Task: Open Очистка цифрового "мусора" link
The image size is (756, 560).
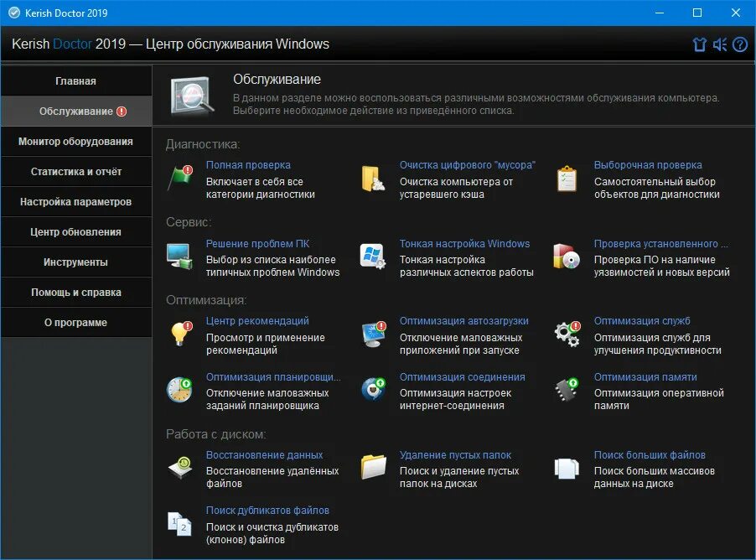Action: (x=467, y=165)
